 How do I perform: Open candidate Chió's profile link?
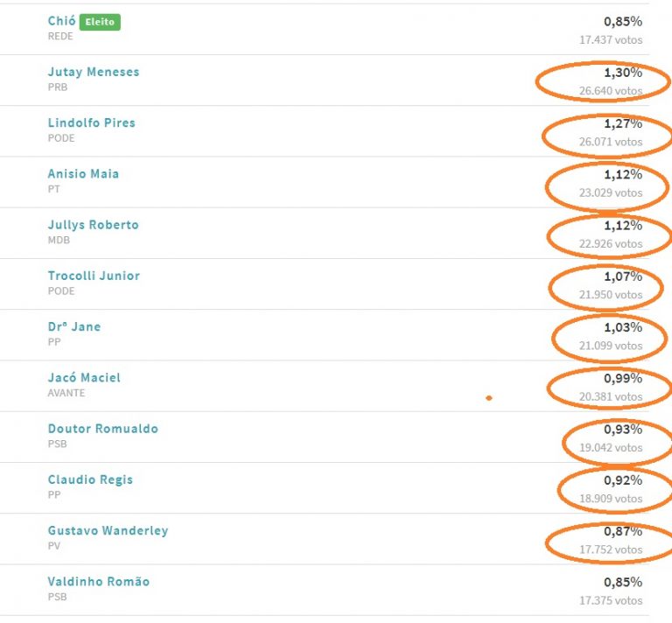[x=62, y=21]
